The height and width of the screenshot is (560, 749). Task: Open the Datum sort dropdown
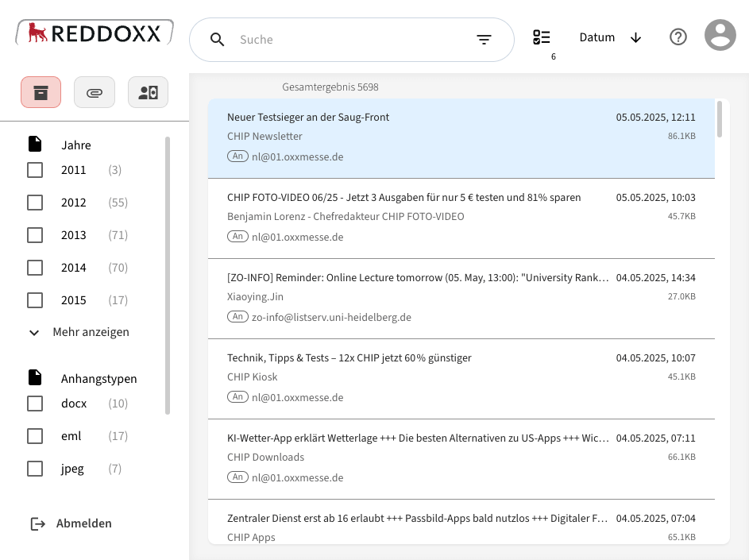[596, 37]
